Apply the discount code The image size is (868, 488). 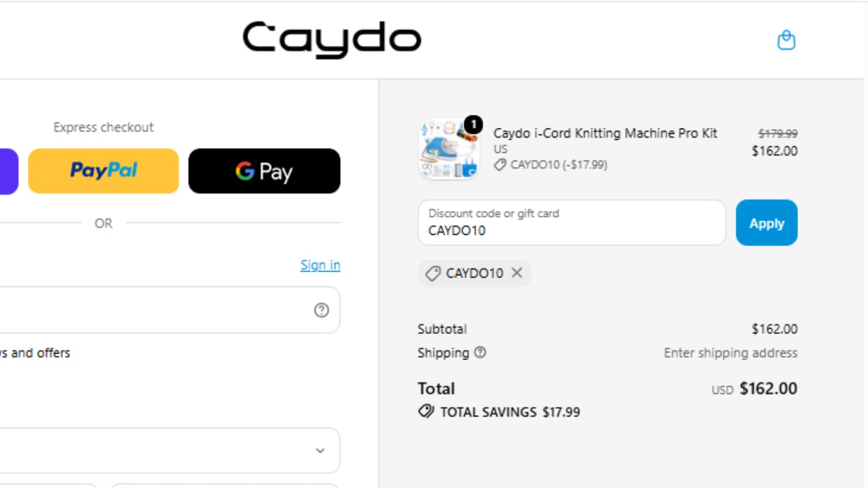[x=767, y=223]
